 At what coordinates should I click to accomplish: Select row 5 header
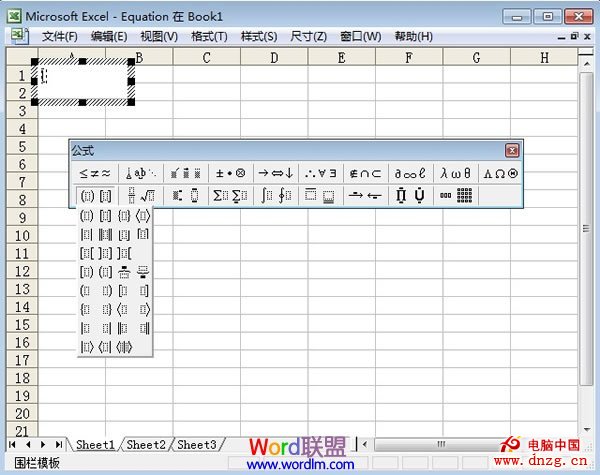[x=22, y=147]
